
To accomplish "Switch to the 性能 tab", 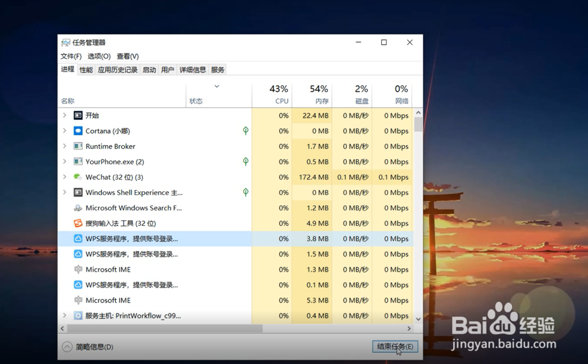I will (85, 69).
